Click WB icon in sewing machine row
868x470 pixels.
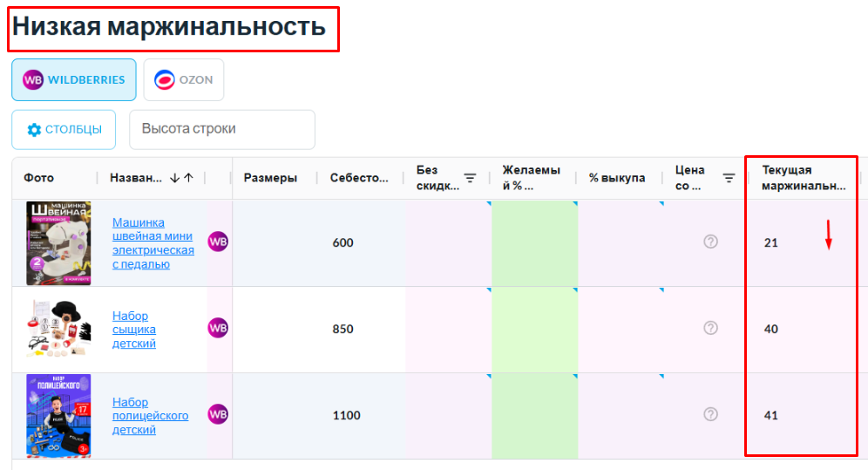[218, 242]
